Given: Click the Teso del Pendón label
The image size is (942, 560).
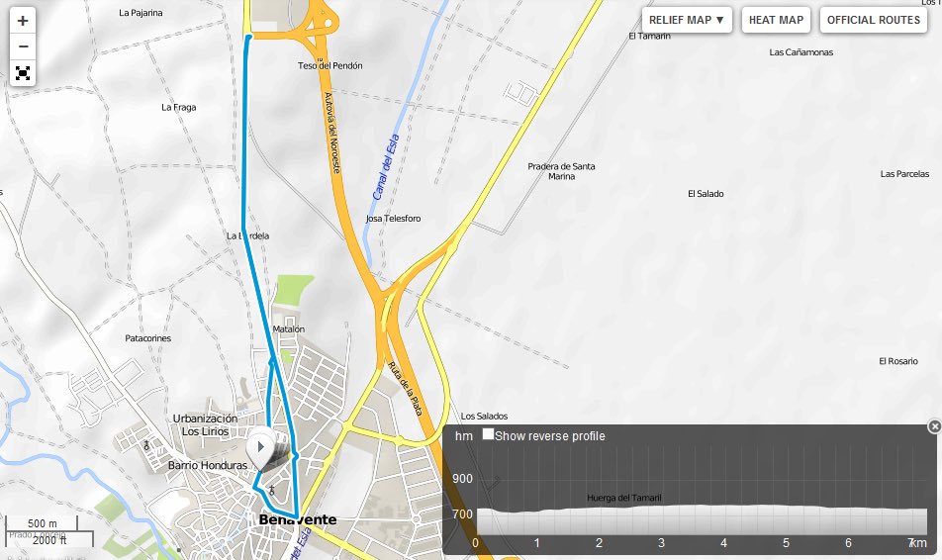Looking at the screenshot, I should point(330,65).
